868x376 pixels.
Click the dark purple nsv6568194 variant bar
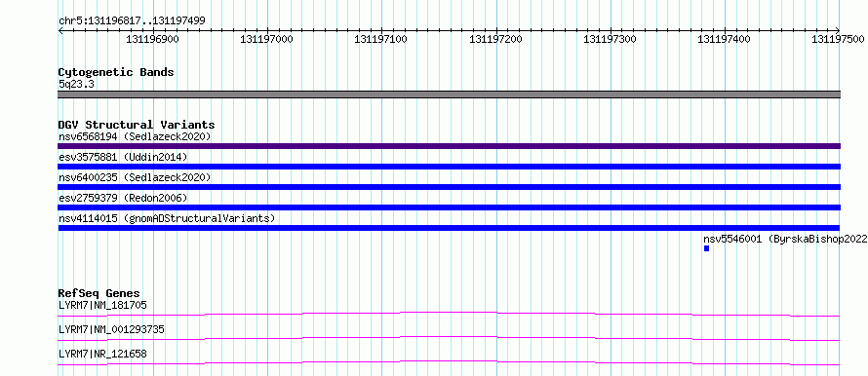click(449, 146)
